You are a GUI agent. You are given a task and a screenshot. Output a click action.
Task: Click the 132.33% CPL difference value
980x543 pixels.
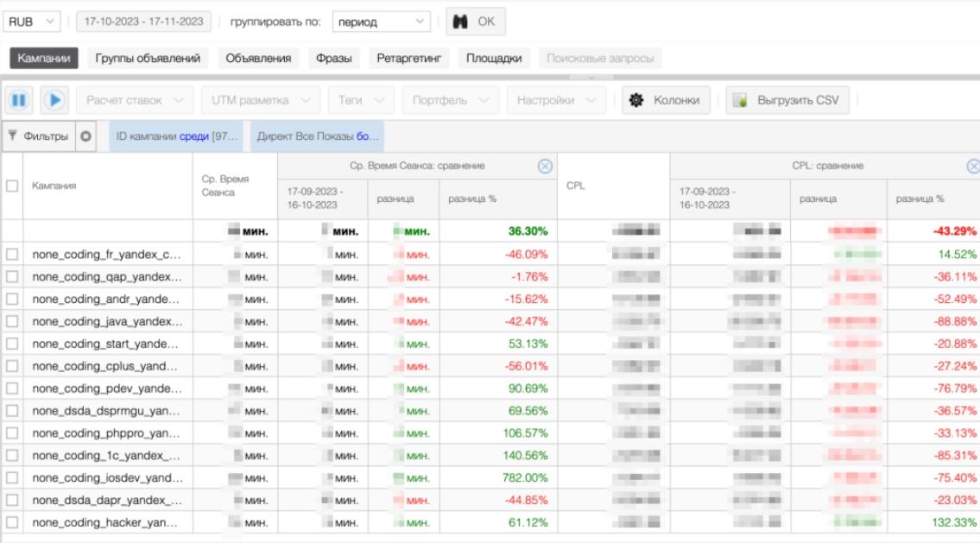pyautogui.click(x=954, y=522)
